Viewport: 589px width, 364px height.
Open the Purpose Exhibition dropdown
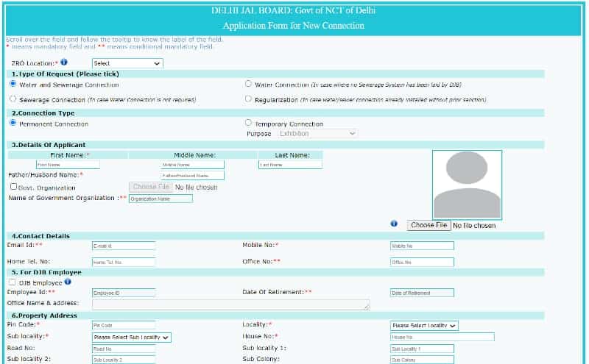(318, 133)
